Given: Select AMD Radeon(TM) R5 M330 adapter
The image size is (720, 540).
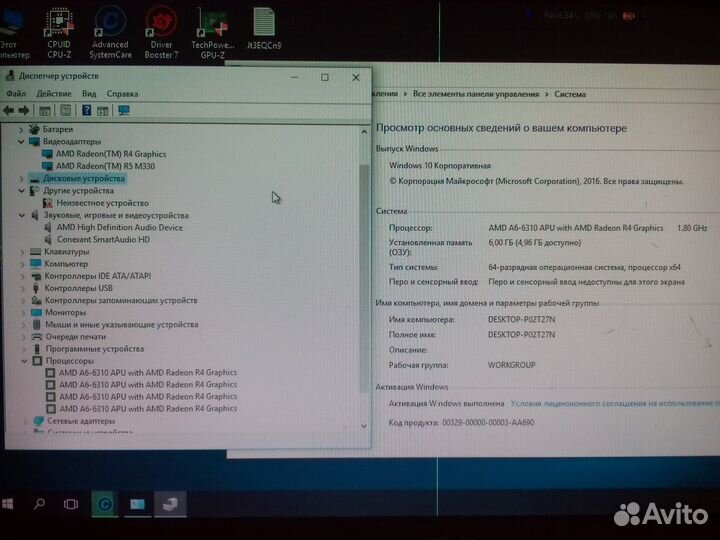Looking at the screenshot, I should point(105,166).
